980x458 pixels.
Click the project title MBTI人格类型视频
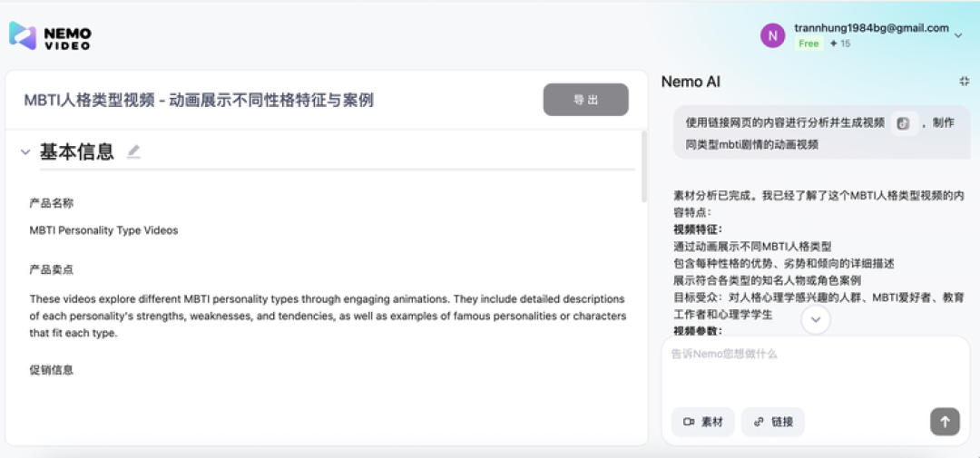199,100
